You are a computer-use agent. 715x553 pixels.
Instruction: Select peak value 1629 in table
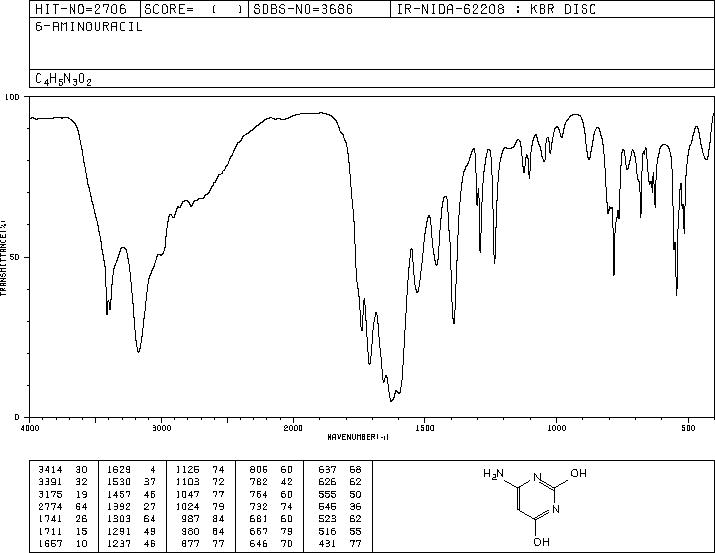coord(119,470)
